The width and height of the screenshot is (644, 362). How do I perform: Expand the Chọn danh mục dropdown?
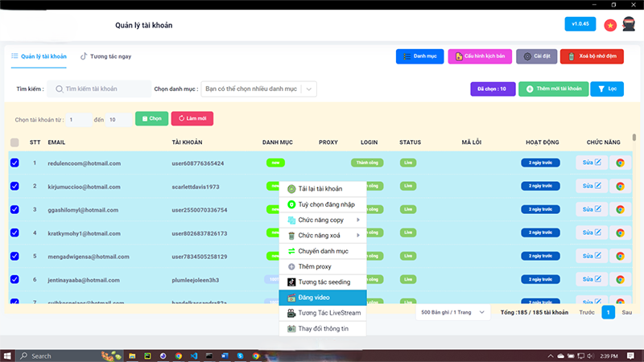(x=258, y=89)
